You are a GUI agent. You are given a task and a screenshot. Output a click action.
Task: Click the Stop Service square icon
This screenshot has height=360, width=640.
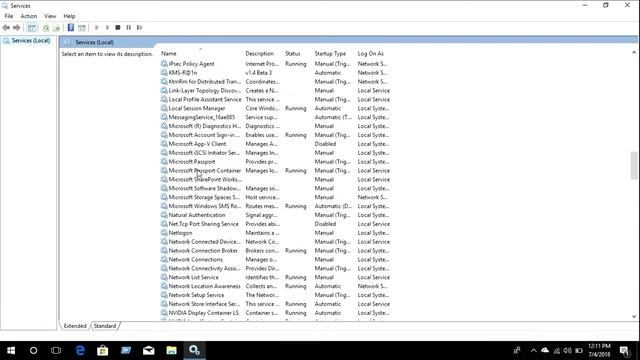tap(118, 28)
